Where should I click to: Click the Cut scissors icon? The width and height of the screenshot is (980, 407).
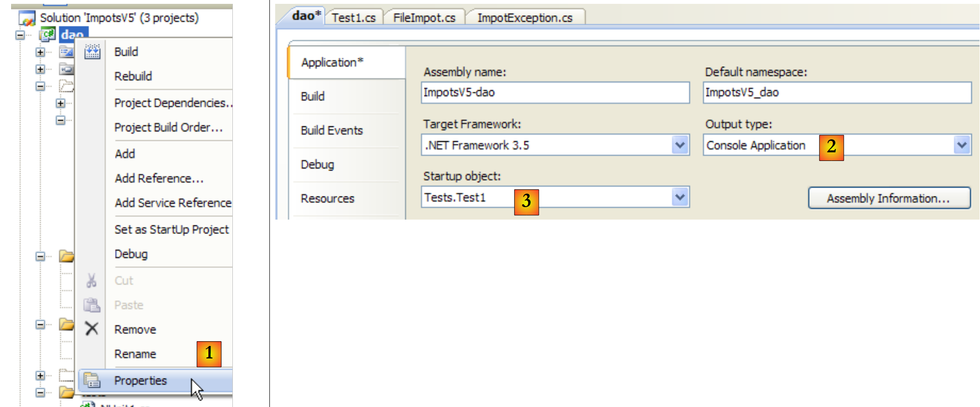point(91,281)
